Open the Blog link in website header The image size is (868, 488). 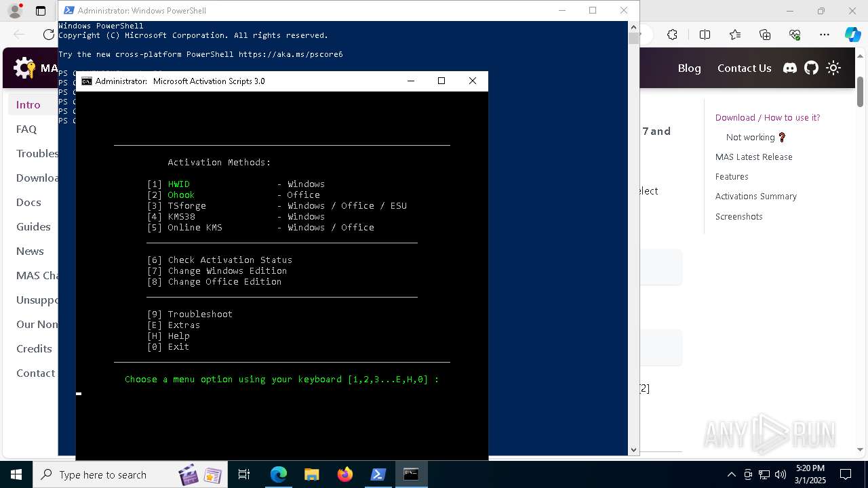pos(689,68)
